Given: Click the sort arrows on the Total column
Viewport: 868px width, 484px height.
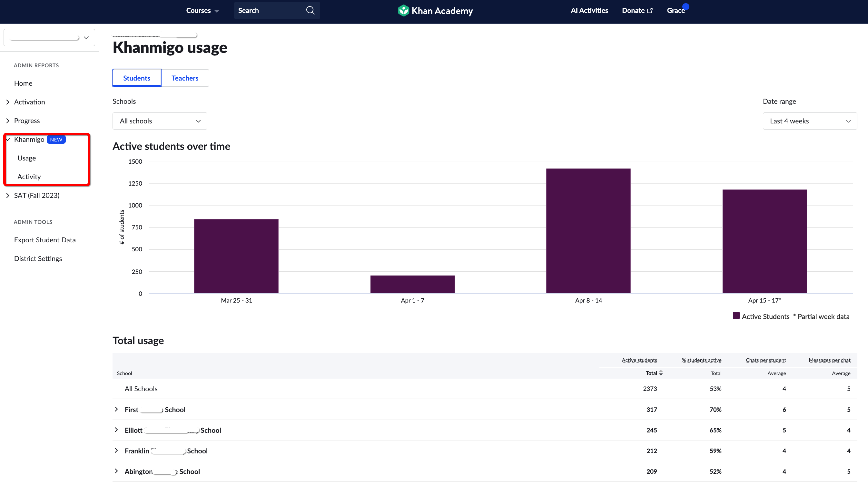Looking at the screenshot, I should click(x=661, y=373).
